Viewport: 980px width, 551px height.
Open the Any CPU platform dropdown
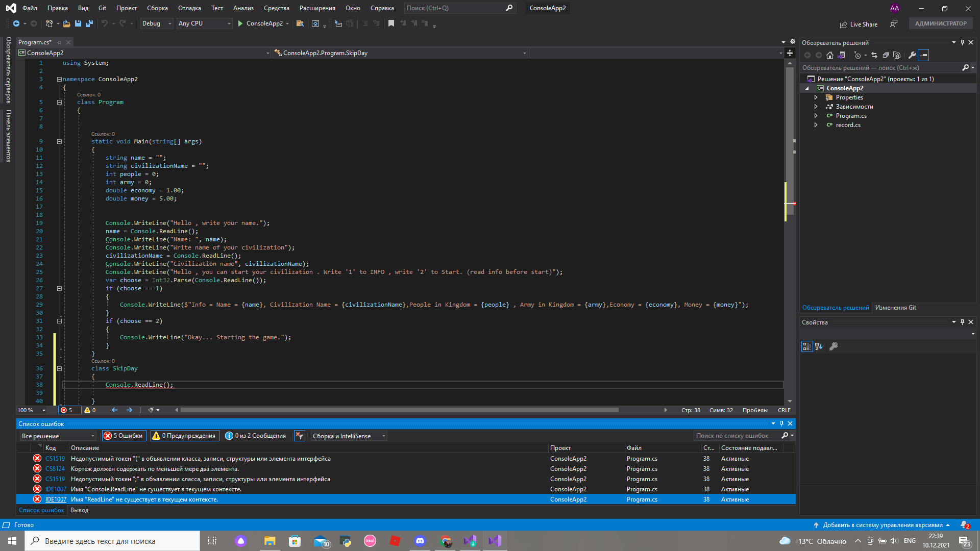pyautogui.click(x=204, y=23)
